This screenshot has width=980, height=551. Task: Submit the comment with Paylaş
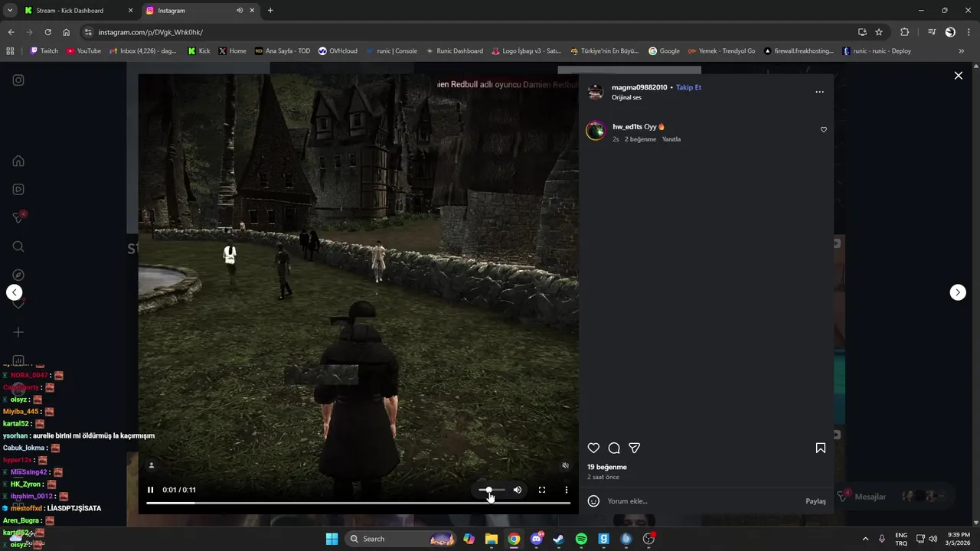815,501
